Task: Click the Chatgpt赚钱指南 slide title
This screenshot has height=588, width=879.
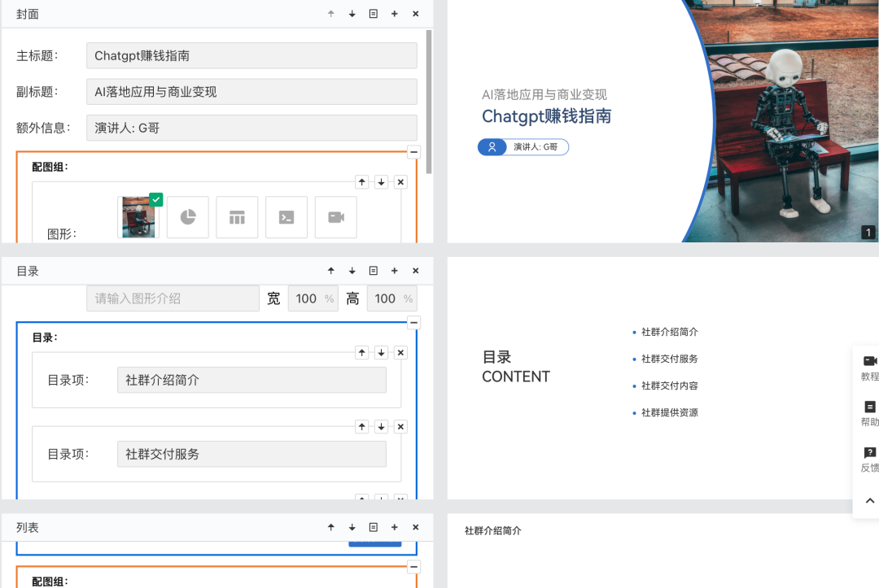Action: (547, 116)
